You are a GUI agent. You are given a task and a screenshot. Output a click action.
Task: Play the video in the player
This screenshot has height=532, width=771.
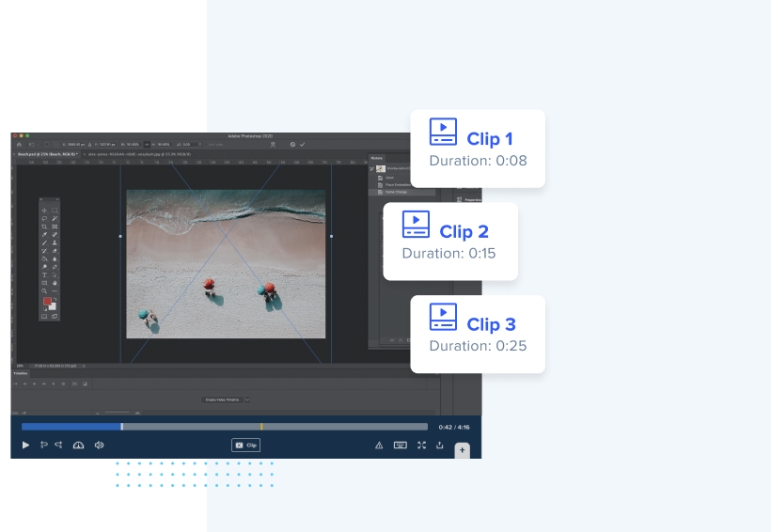pyautogui.click(x=25, y=445)
